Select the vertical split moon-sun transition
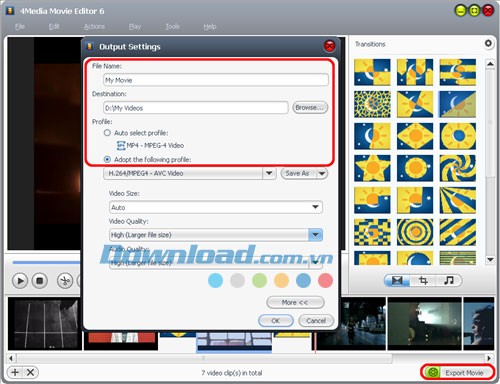This screenshot has height=384, width=500. (372, 136)
